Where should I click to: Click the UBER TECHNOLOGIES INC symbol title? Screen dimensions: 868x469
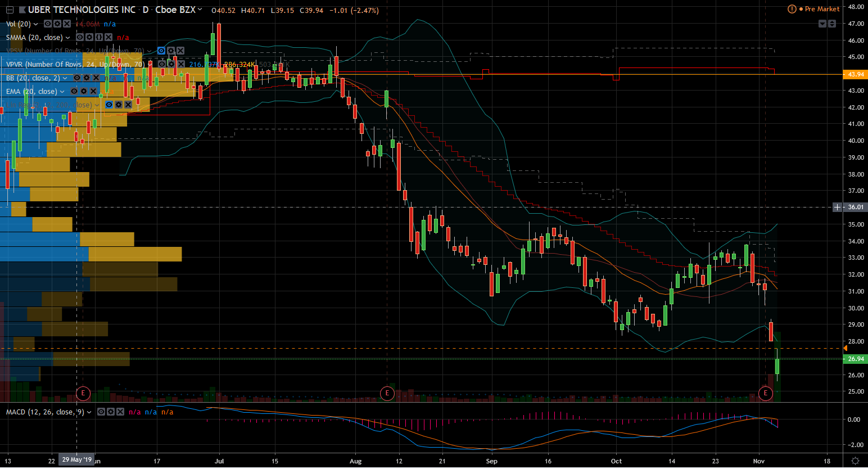coord(82,10)
